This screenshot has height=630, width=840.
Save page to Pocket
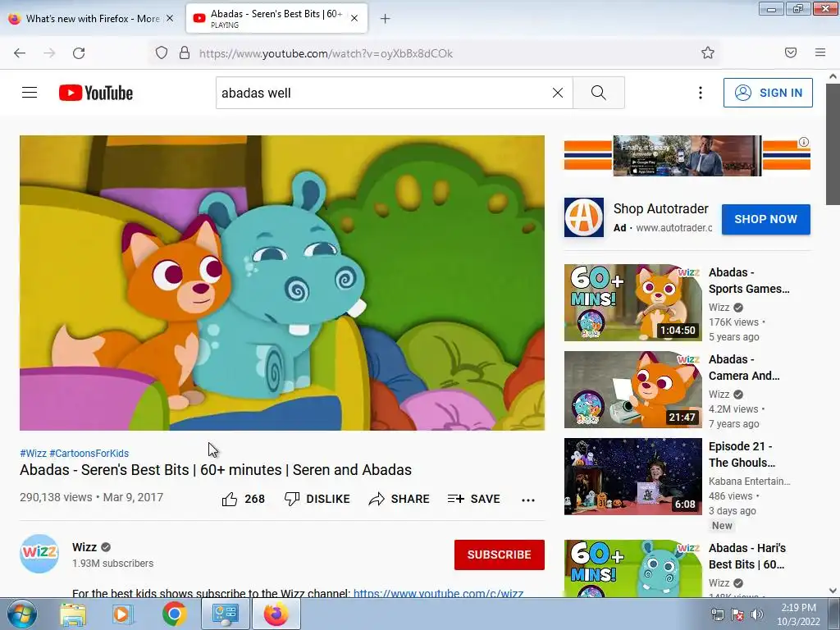pyautogui.click(x=790, y=52)
